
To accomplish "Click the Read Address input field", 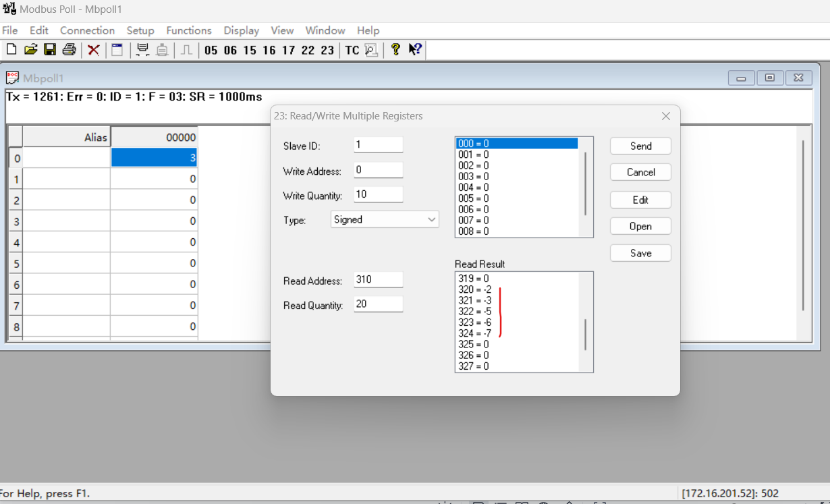I will tap(378, 279).
